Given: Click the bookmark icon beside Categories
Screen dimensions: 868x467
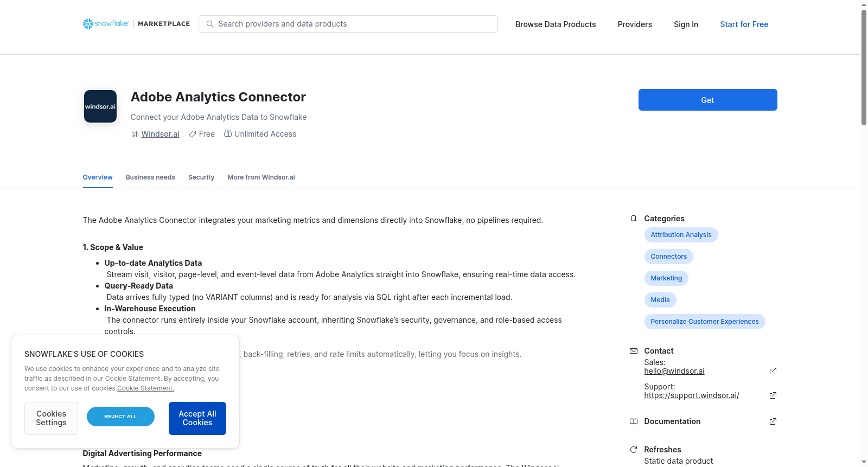Looking at the screenshot, I should tap(634, 219).
